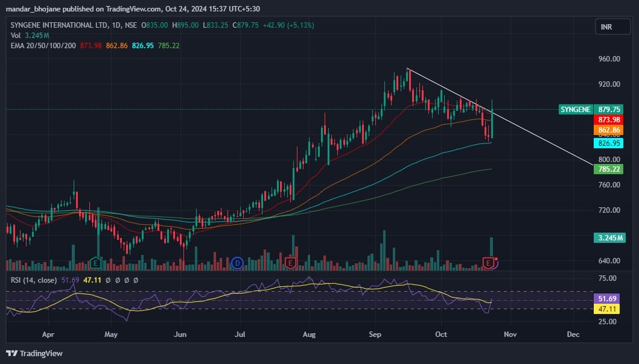Image resolution: width=639 pixels, height=364 pixels.
Task: Click the Aug label on time axis
Action: coord(310,334)
